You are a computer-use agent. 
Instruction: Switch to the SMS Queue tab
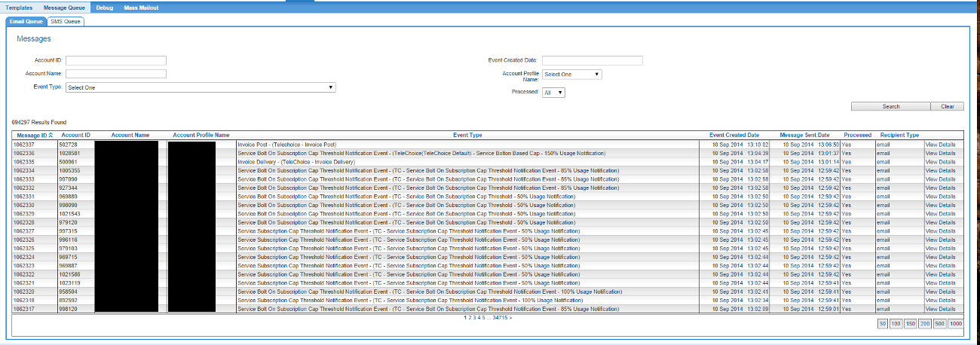(x=66, y=21)
